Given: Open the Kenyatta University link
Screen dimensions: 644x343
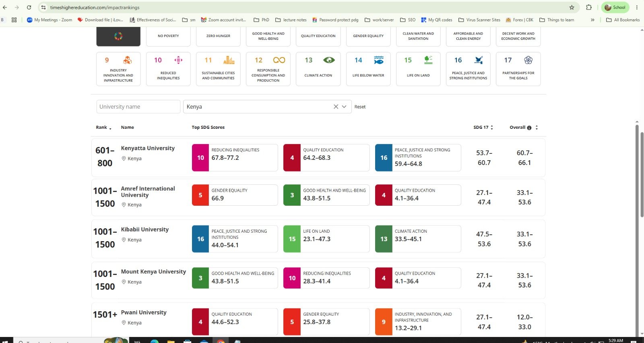Looking at the screenshot, I should (148, 148).
